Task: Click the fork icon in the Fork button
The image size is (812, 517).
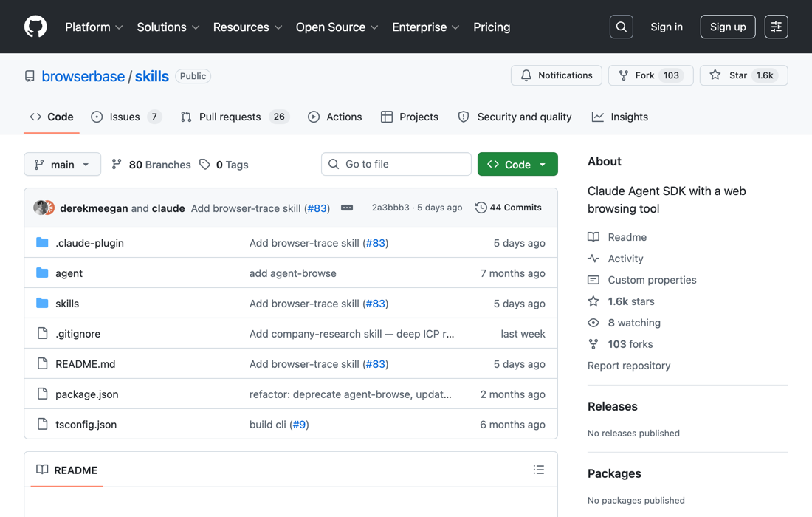Action: 624,75
